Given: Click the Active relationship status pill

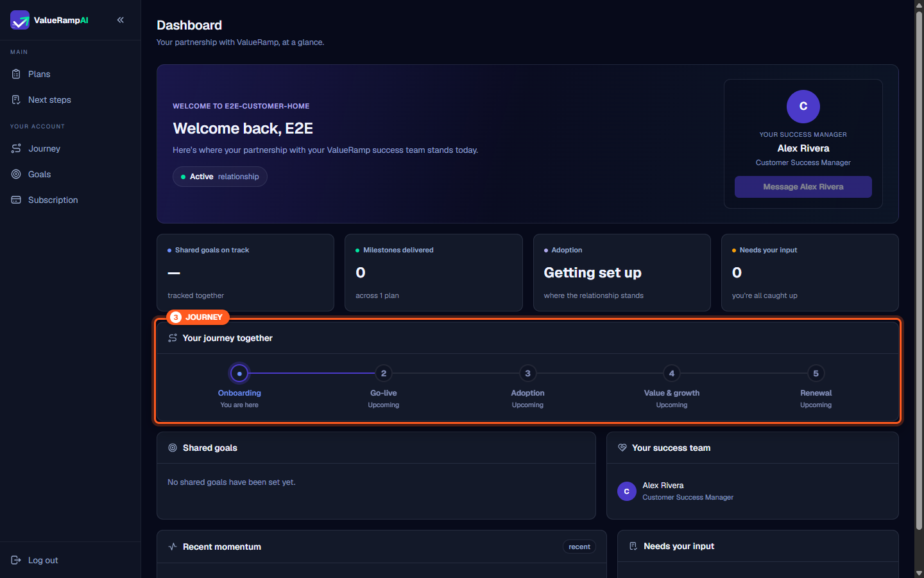Looking at the screenshot, I should click(220, 177).
